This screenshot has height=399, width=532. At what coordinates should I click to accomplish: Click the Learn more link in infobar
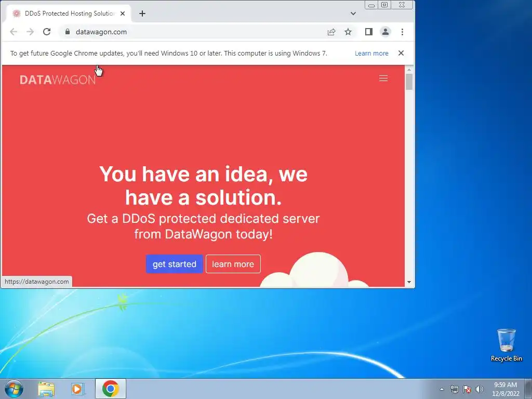(371, 54)
